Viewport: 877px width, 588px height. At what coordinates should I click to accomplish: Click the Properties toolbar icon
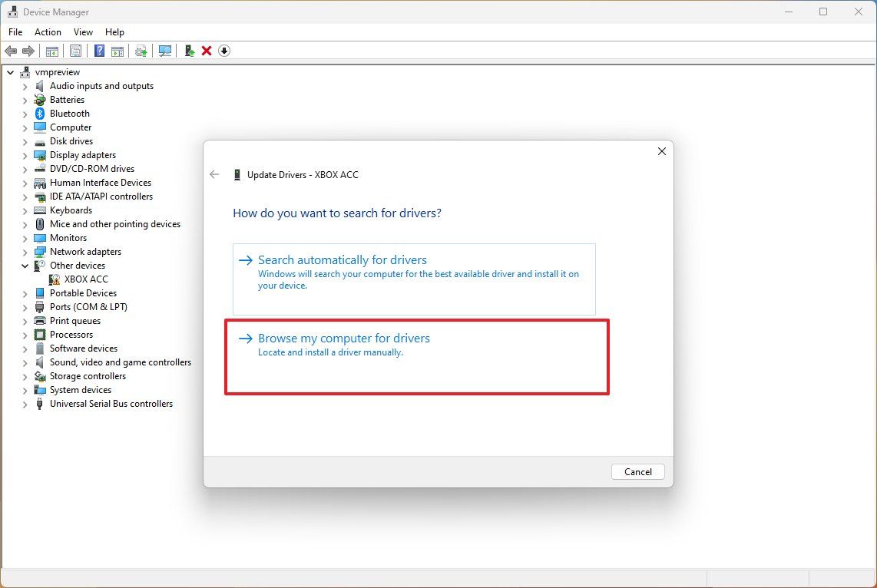75,51
